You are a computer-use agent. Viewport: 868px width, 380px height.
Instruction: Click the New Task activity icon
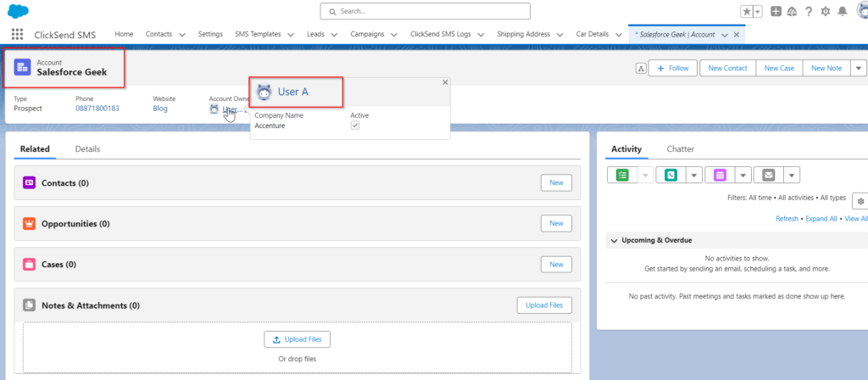623,175
